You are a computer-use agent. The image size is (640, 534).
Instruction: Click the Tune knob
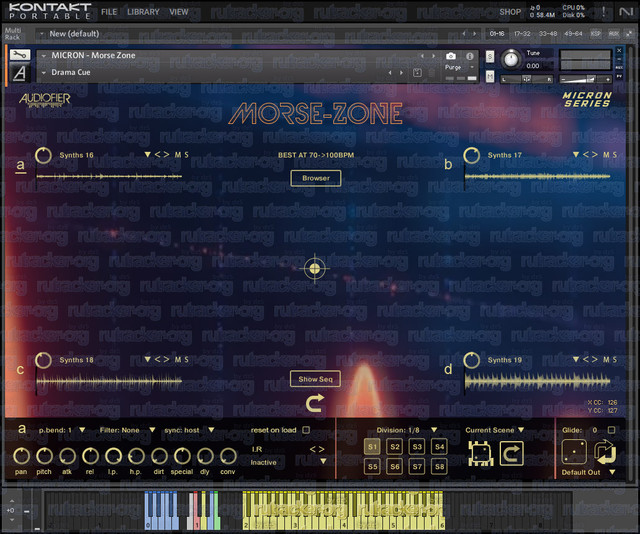coord(511,59)
